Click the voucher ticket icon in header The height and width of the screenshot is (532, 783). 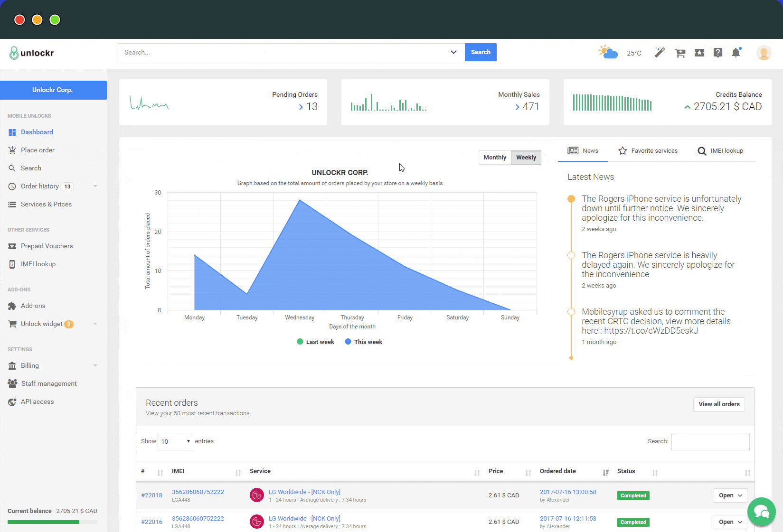(699, 53)
